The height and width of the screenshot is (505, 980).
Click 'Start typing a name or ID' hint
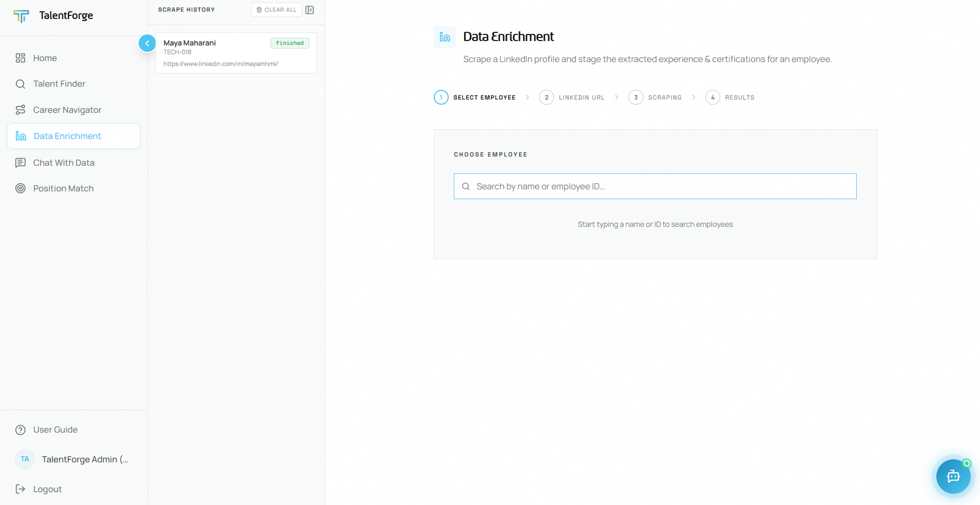click(x=655, y=224)
